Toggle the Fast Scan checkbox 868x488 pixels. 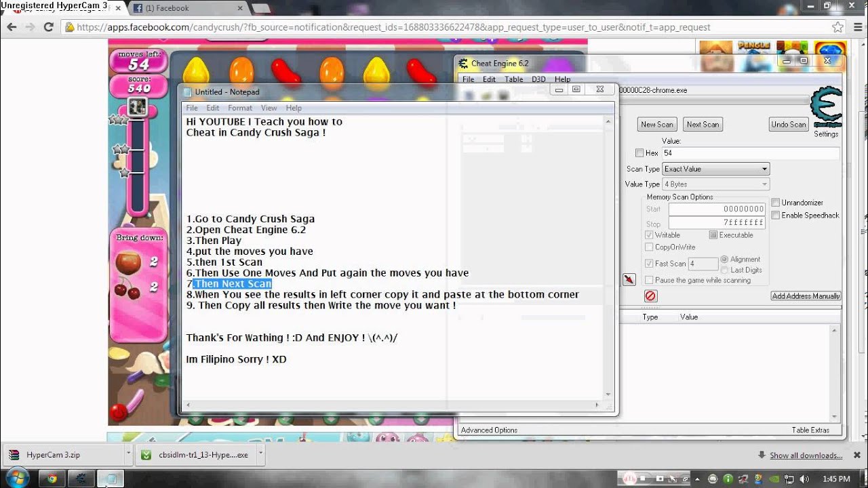(x=650, y=264)
